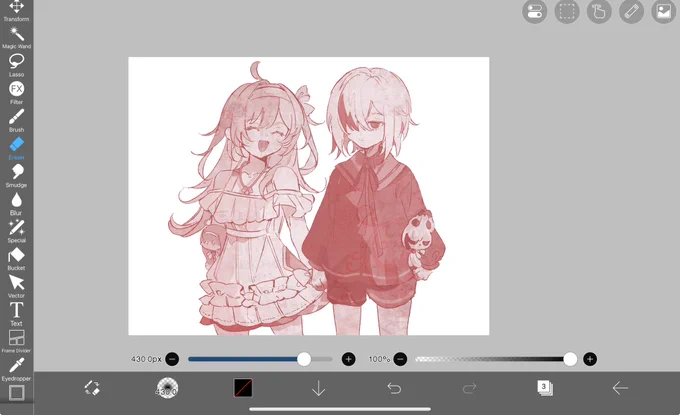This screenshot has height=415, width=680.
Task: Adjust the opacity slider
Action: (496, 359)
